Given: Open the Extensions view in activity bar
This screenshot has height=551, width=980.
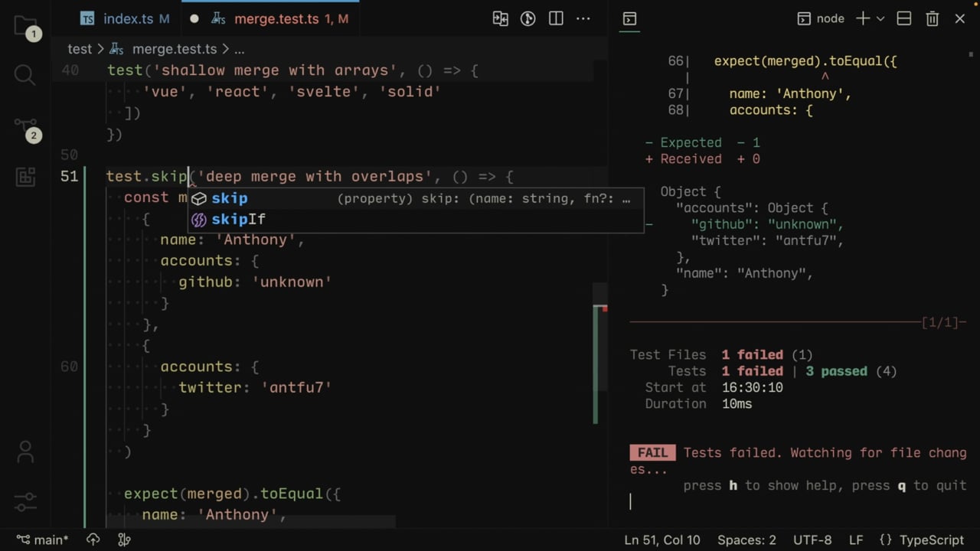Looking at the screenshot, I should (x=25, y=177).
